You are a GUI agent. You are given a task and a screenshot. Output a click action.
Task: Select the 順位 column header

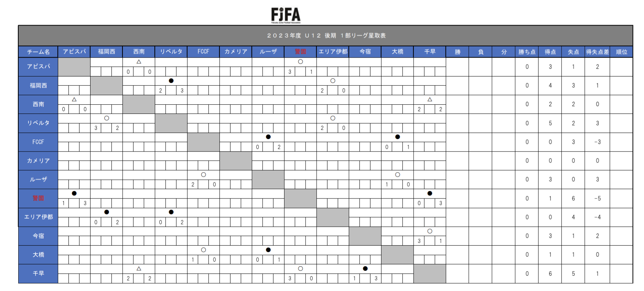[622, 52]
